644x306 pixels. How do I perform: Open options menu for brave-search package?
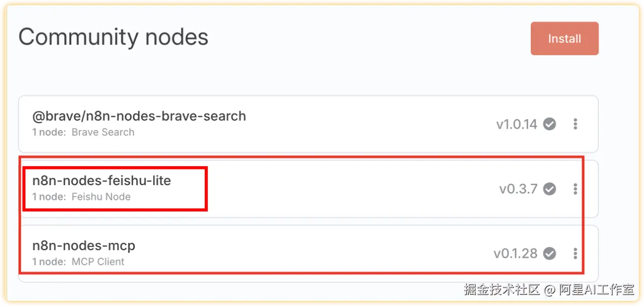(575, 124)
